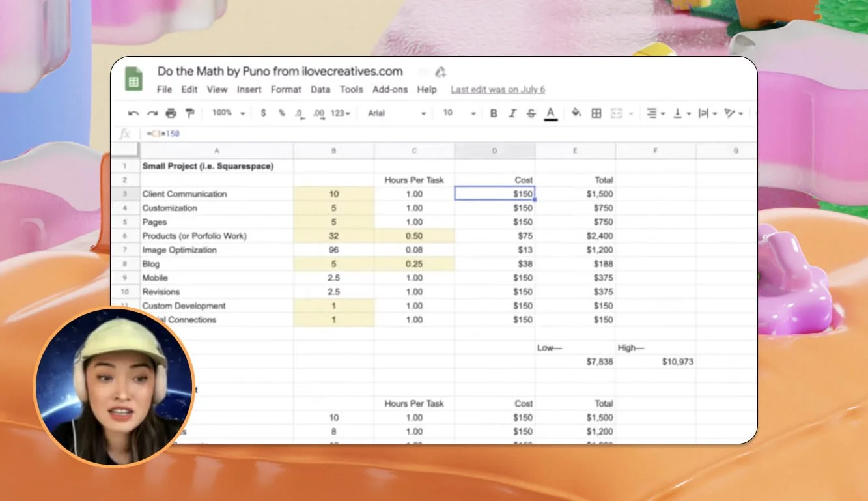
Task: Format the cell as currency
Action: pyautogui.click(x=263, y=113)
